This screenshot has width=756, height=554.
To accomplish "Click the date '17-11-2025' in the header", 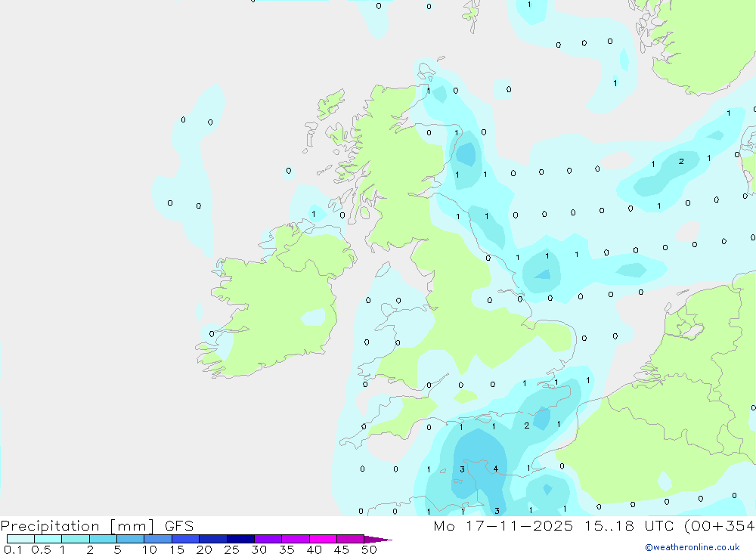I will [x=519, y=525].
